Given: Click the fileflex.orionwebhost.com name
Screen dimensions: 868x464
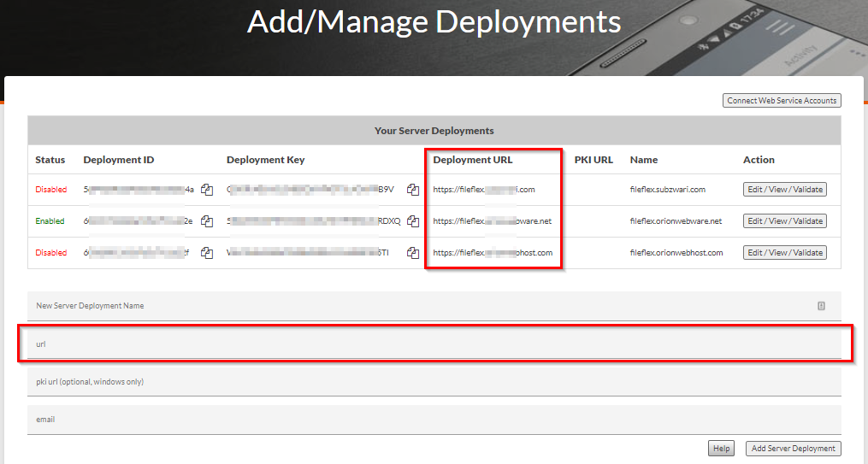Looking at the screenshot, I should point(676,252).
